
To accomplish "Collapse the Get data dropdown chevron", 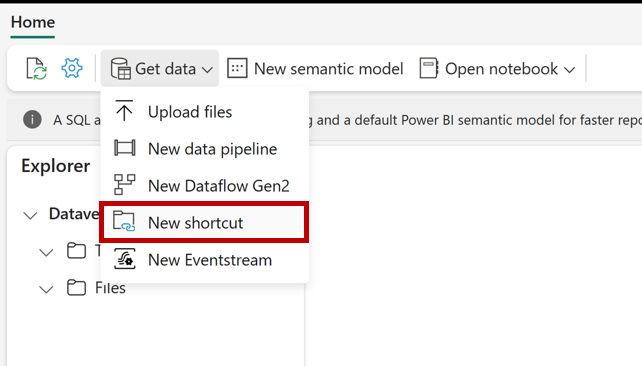I will [x=208, y=70].
